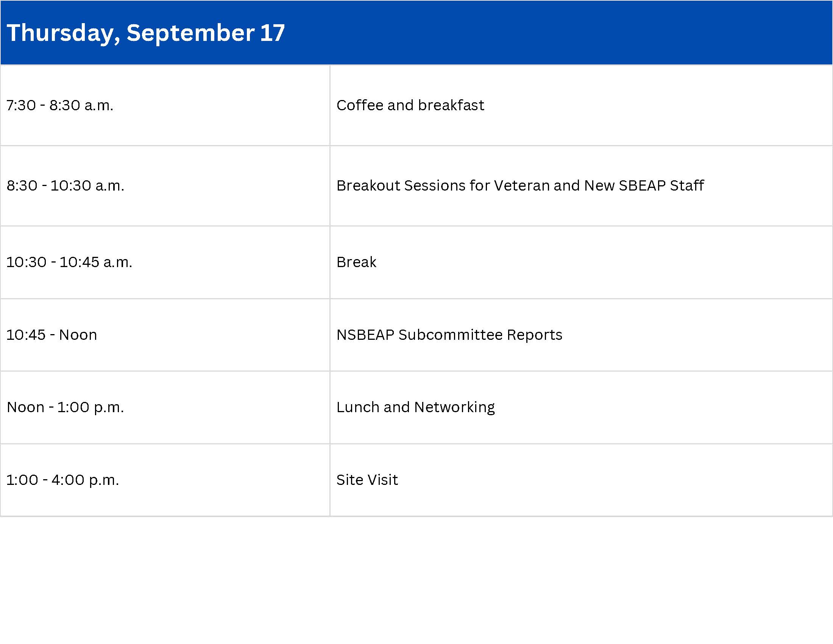Click the word September in the header

(190, 34)
